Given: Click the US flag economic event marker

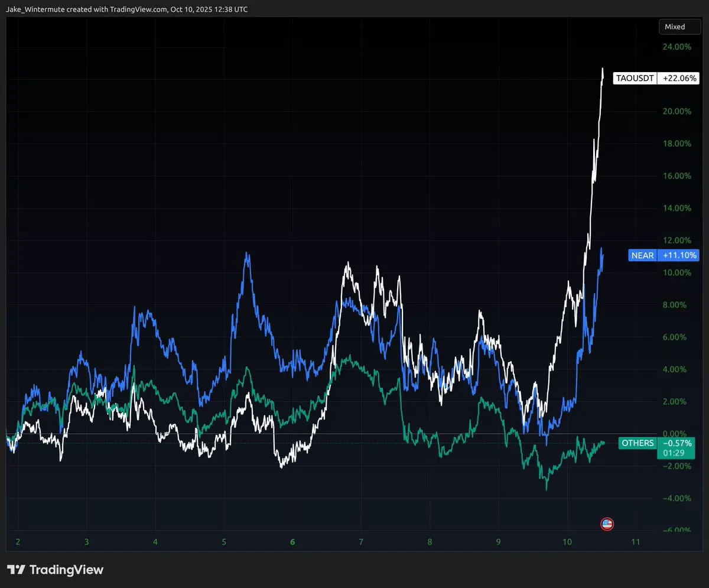Looking at the screenshot, I should coord(607,524).
